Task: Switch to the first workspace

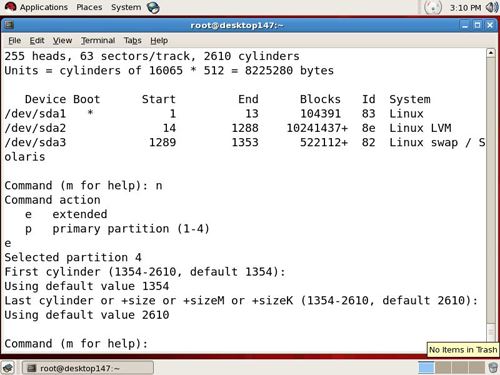Action: (426, 368)
